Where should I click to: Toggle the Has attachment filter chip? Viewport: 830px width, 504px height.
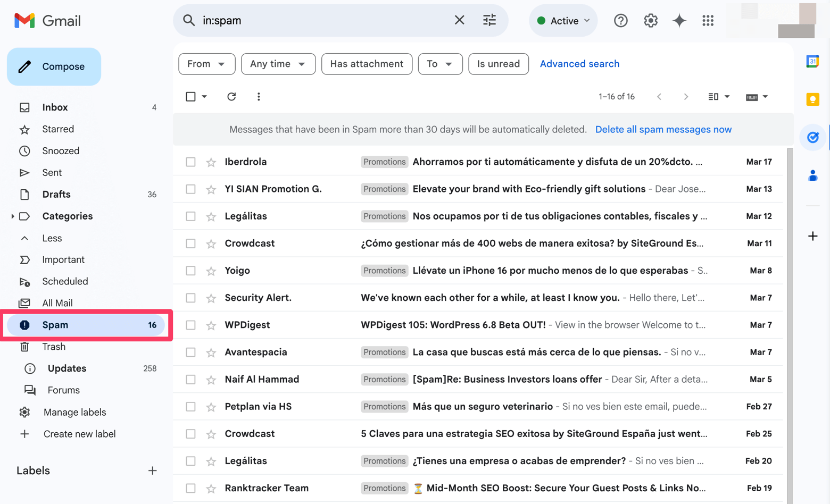(x=367, y=64)
